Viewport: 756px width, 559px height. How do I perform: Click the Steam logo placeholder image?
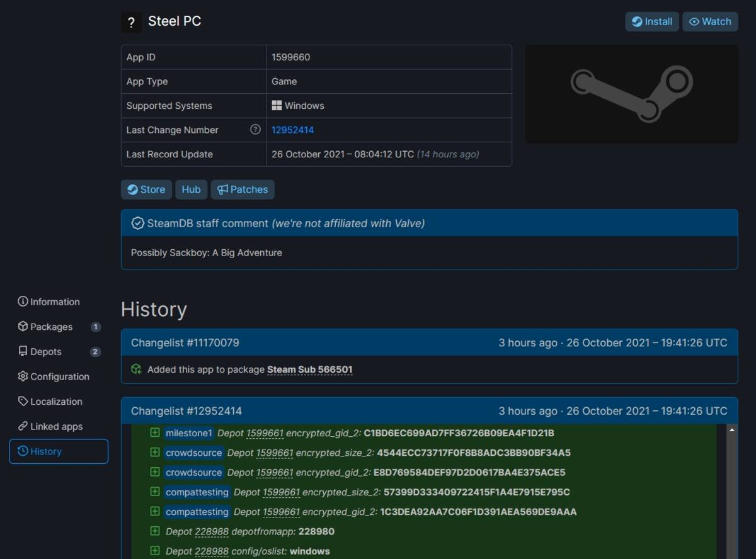(631, 94)
